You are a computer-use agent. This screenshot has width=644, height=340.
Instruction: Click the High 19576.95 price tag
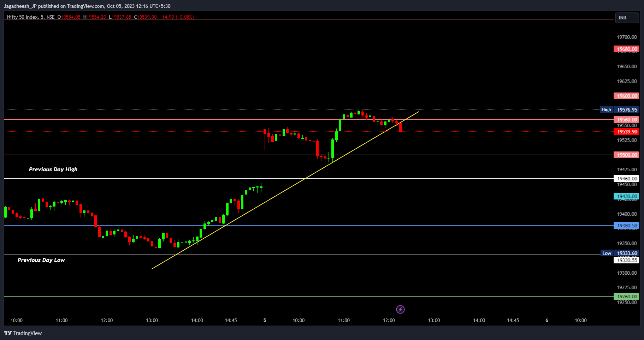[x=620, y=110]
